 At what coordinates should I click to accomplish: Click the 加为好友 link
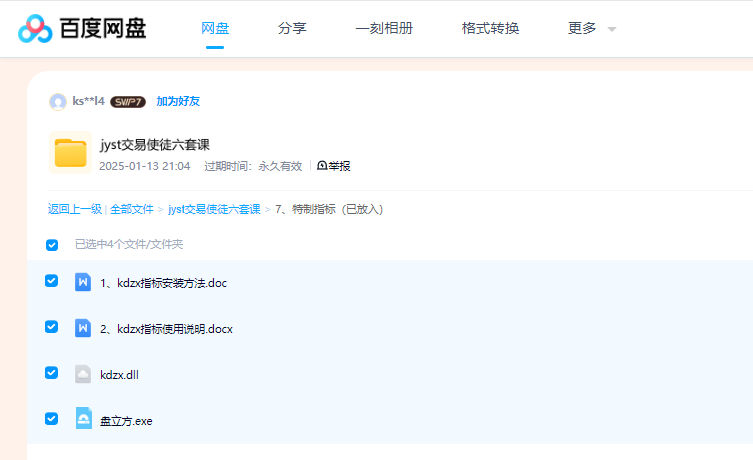tap(178, 101)
